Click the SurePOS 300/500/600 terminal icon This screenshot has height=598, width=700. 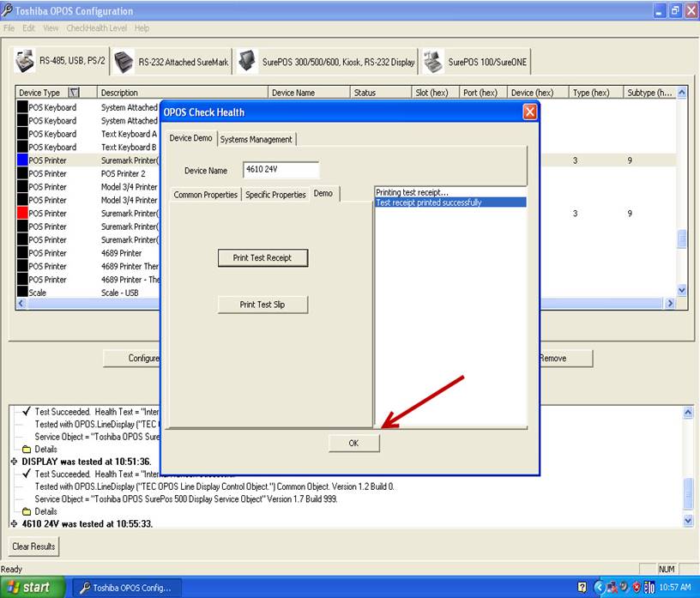tap(249, 62)
